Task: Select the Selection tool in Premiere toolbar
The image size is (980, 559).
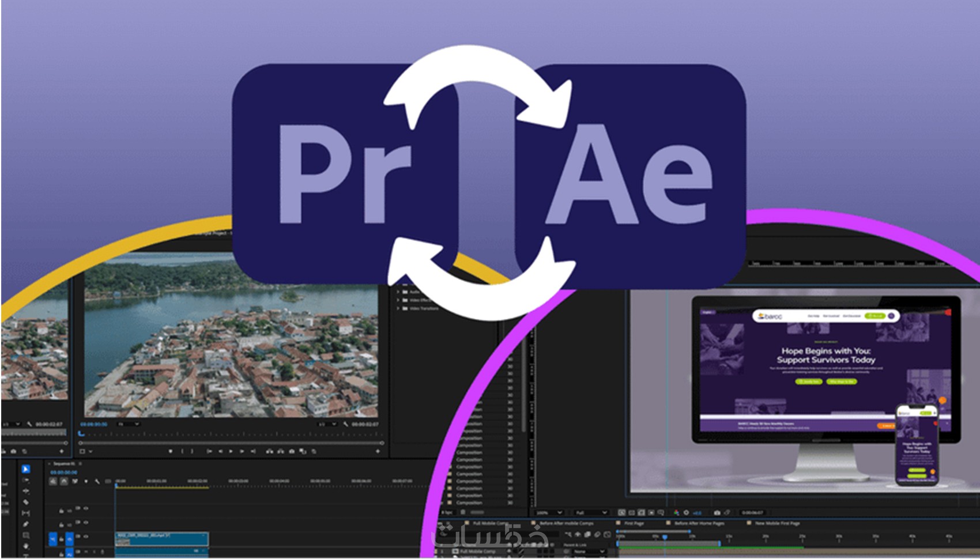Action: pos(25,469)
